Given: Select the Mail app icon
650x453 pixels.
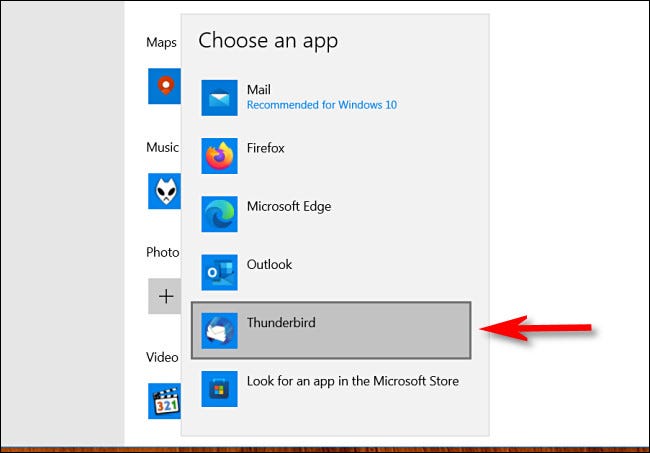Looking at the screenshot, I should click(x=219, y=98).
